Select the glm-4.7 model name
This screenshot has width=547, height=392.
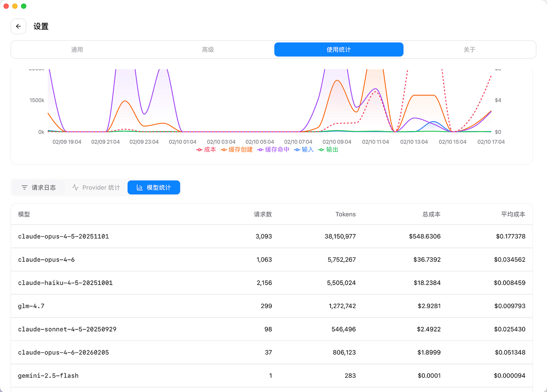31,306
